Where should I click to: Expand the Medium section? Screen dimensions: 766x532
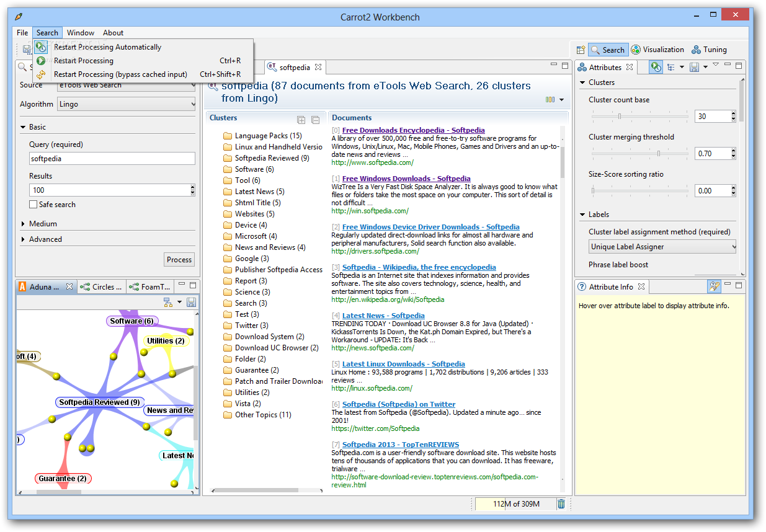click(x=24, y=224)
